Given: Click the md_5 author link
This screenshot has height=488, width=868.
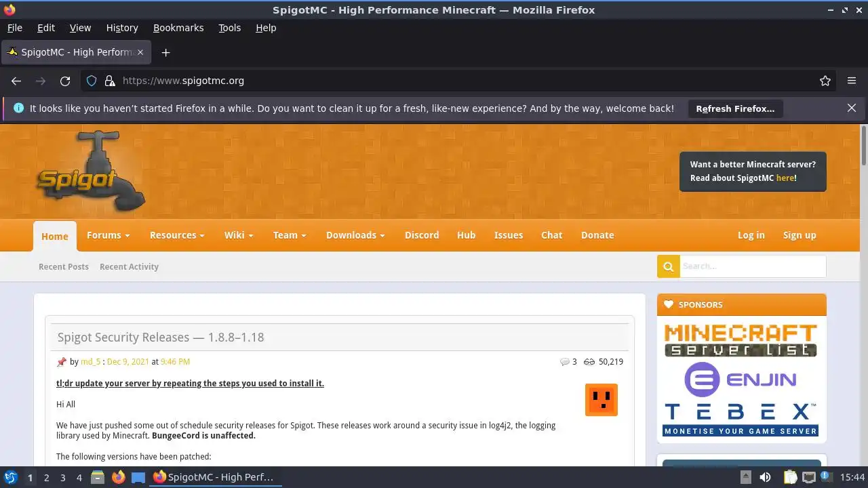Looking at the screenshot, I should (x=90, y=362).
